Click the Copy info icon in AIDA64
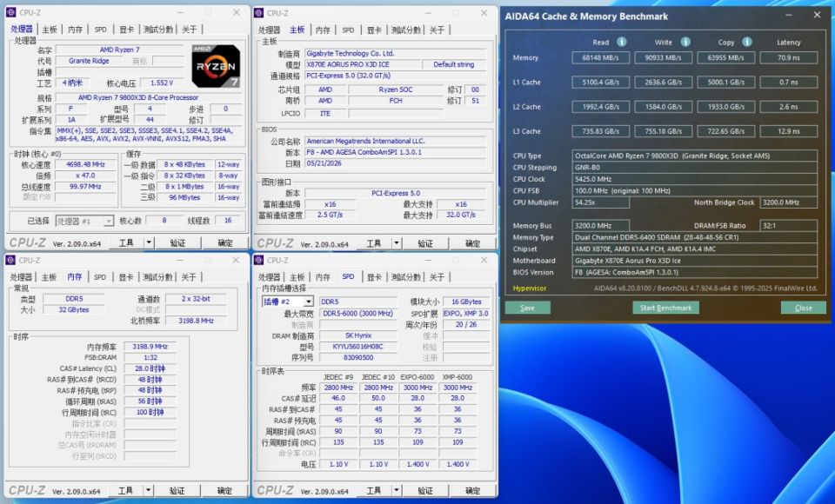The height and width of the screenshot is (504, 835). point(747,42)
